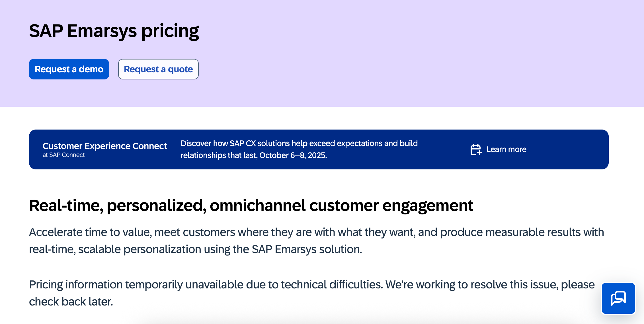Click the paragraph starting 'Accelerate time to value'

(x=316, y=241)
